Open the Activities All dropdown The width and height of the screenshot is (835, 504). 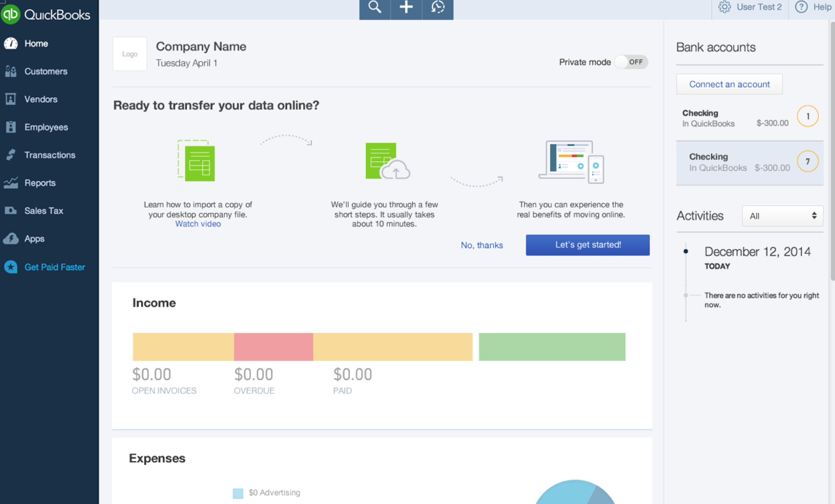tap(782, 216)
